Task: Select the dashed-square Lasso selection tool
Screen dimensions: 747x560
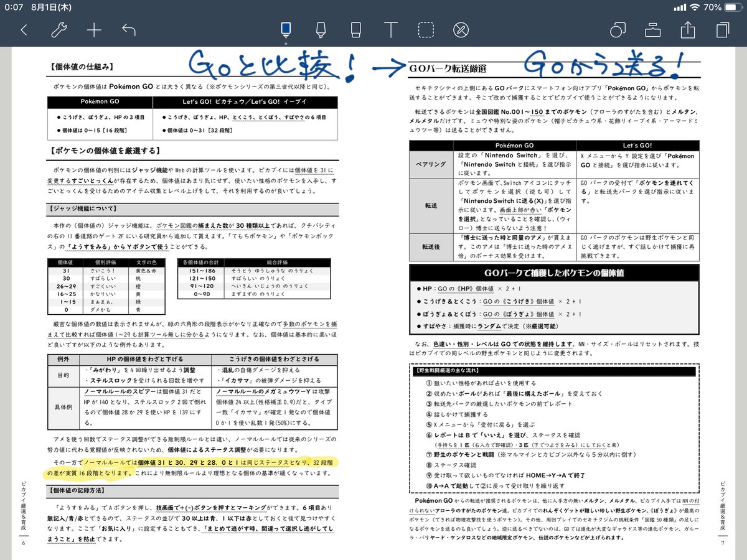Action: [425, 30]
